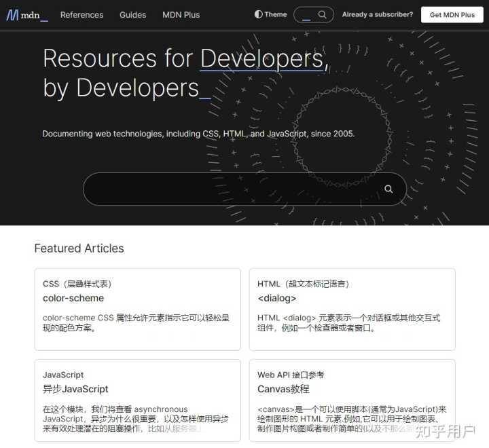Open the JavaScript category label

click(63, 375)
